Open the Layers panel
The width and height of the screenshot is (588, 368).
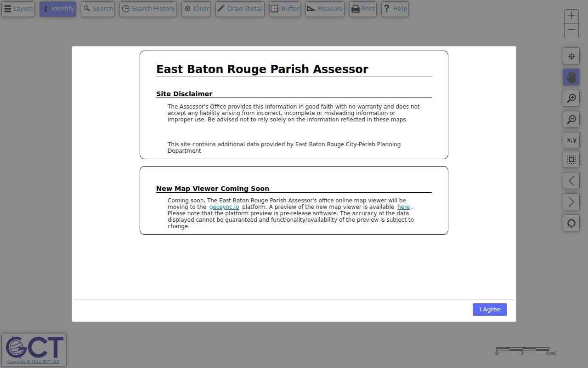[x=18, y=9]
